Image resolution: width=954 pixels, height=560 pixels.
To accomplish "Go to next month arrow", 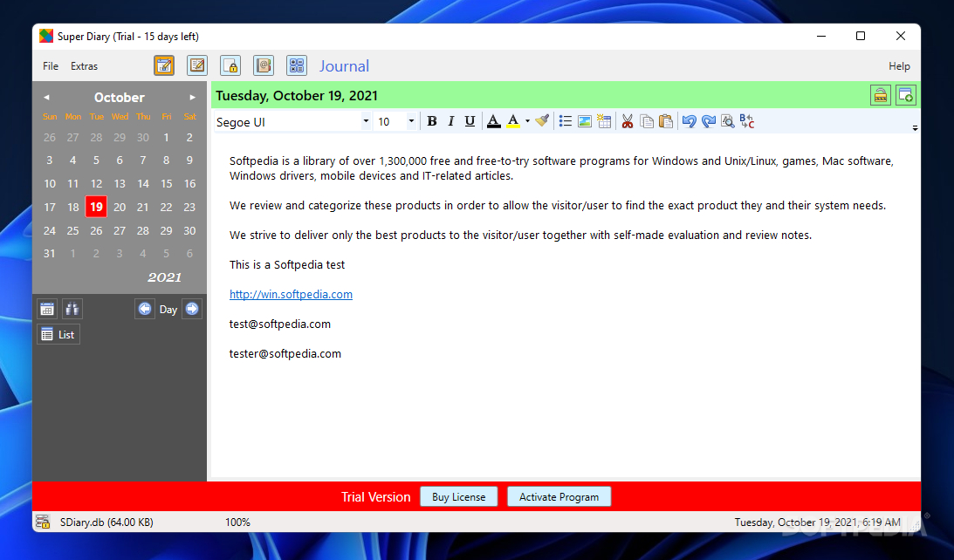I will (x=192, y=98).
